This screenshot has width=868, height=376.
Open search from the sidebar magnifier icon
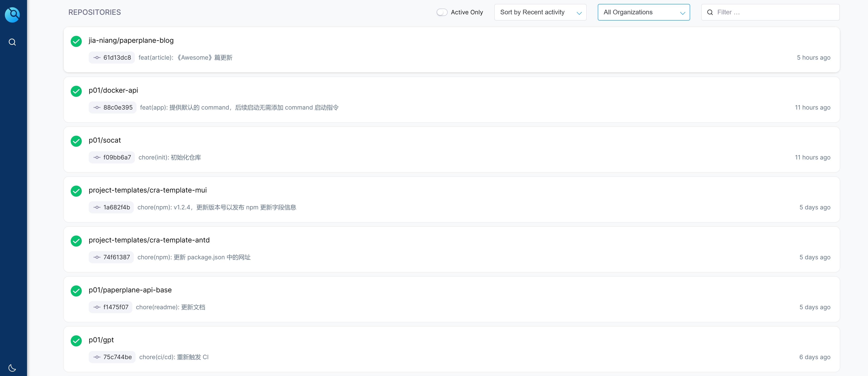(x=12, y=42)
